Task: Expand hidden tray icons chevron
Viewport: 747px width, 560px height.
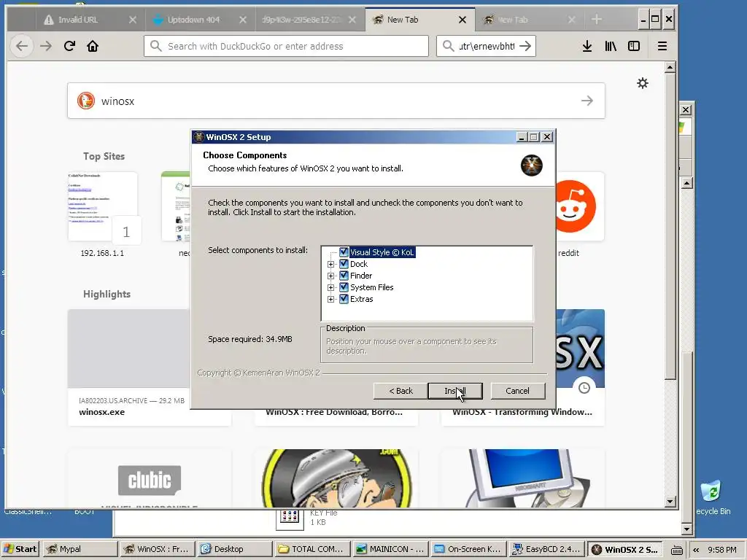Action: tap(696, 550)
